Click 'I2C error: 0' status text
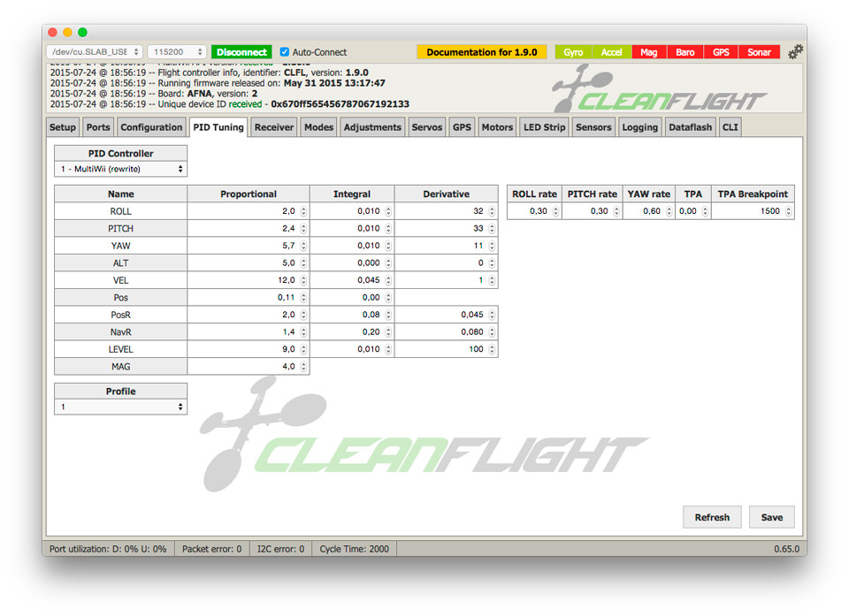This screenshot has height=616, width=849. pyautogui.click(x=280, y=549)
